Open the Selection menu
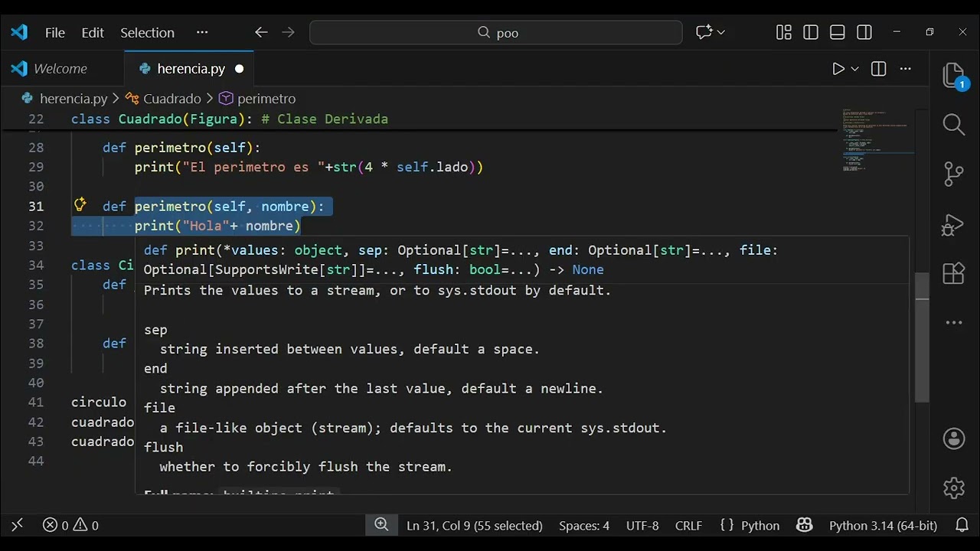The height and width of the screenshot is (551, 980). pyautogui.click(x=147, y=32)
